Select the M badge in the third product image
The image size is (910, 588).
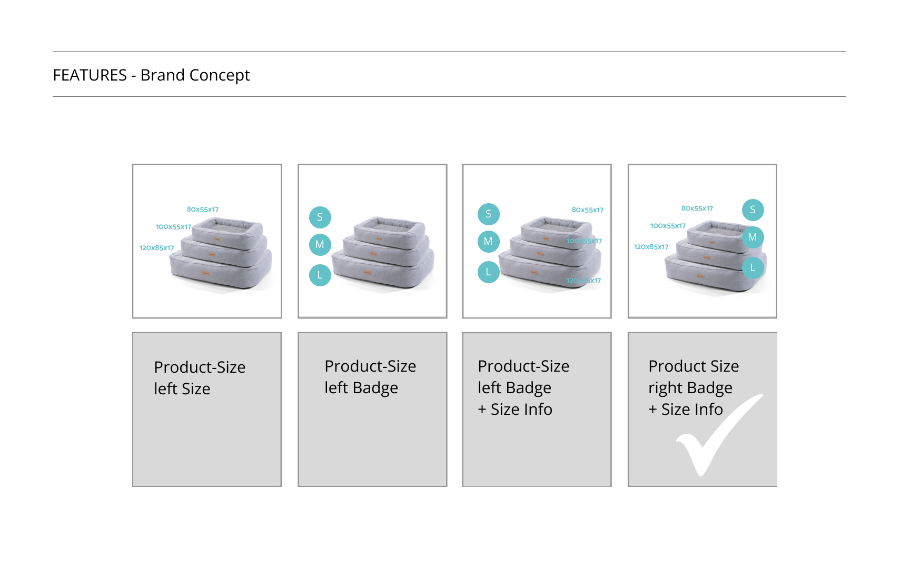coord(488,241)
